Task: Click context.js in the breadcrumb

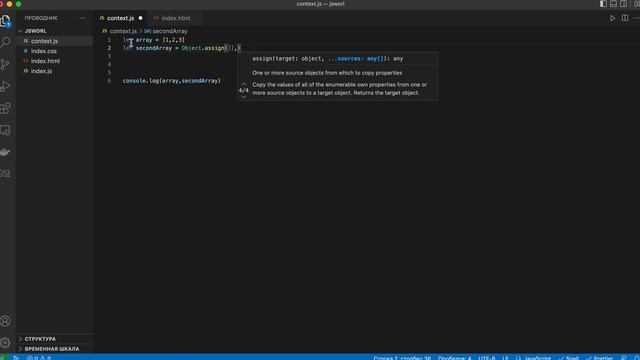Action: coord(123,31)
